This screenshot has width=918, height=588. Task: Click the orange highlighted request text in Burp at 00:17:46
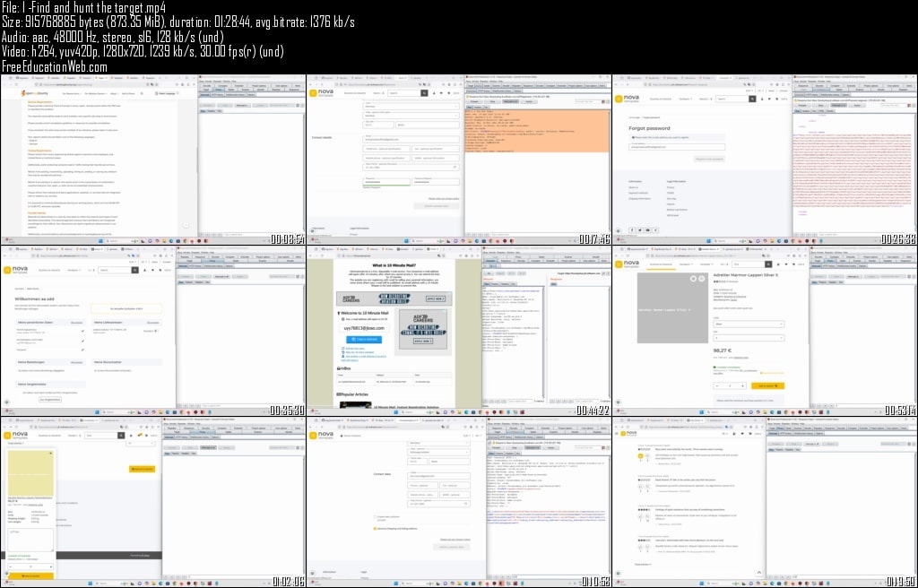[537, 132]
